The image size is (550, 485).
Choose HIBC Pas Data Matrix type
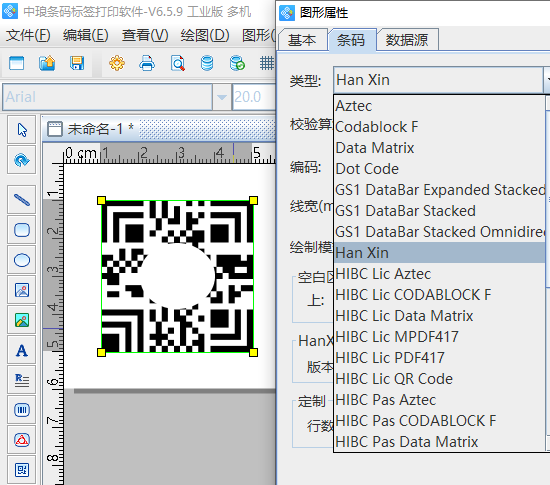[439, 442]
